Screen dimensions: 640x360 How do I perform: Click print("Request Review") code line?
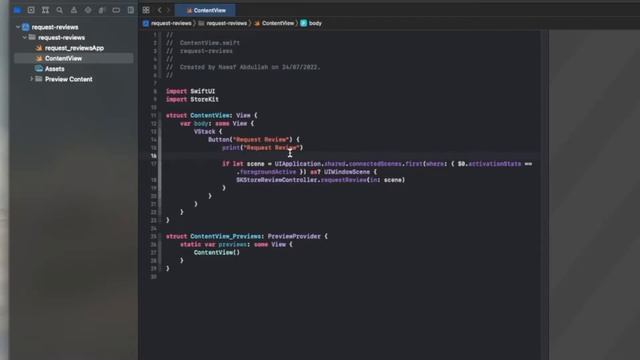click(262, 148)
